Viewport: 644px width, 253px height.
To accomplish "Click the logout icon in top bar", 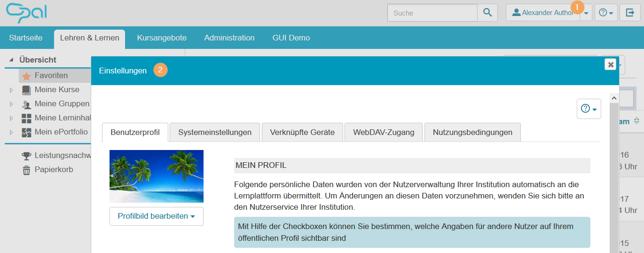I will pyautogui.click(x=630, y=13).
